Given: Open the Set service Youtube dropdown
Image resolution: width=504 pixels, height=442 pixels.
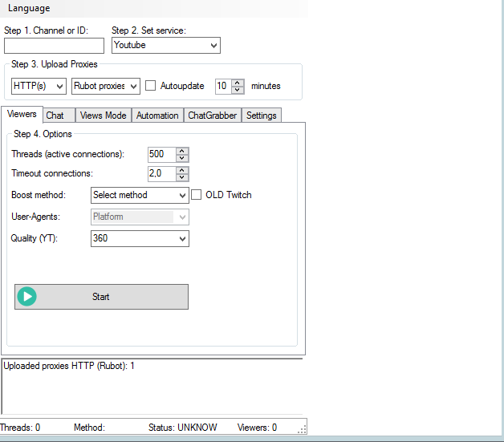Looking at the screenshot, I should 165,46.
